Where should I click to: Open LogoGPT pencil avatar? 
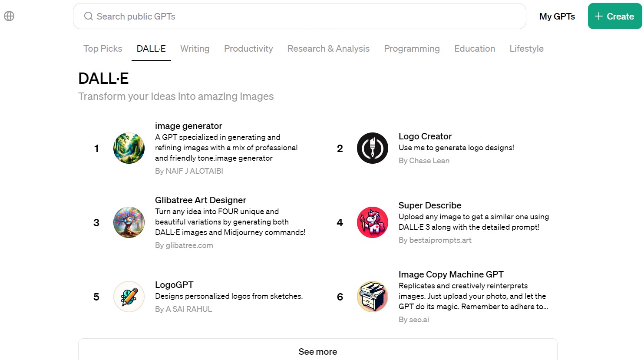(129, 297)
